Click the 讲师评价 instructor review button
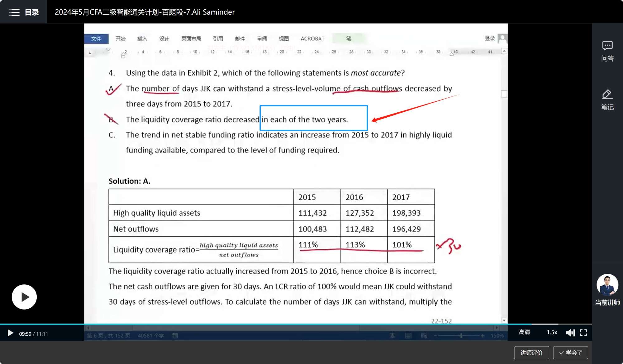Screen dimensions: 623x364 531,352
